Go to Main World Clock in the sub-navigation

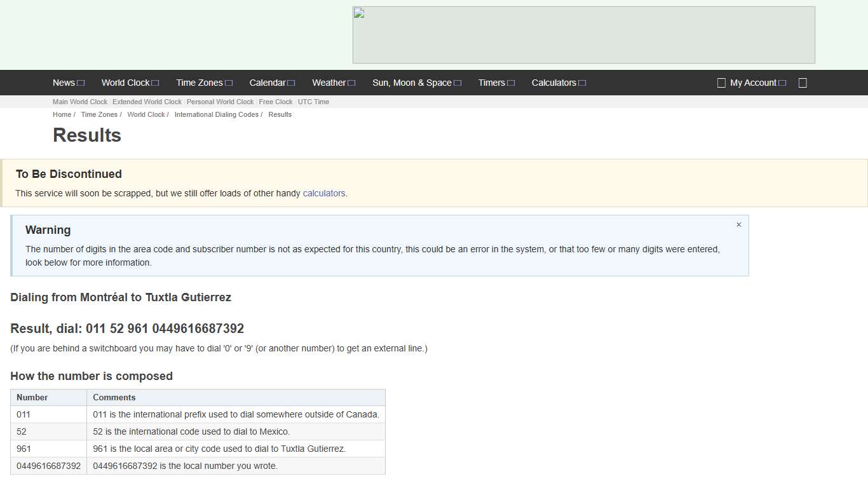(x=80, y=102)
